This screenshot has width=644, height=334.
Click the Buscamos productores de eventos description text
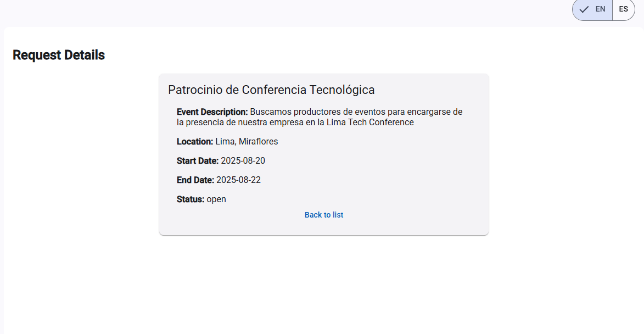(320, 117)
